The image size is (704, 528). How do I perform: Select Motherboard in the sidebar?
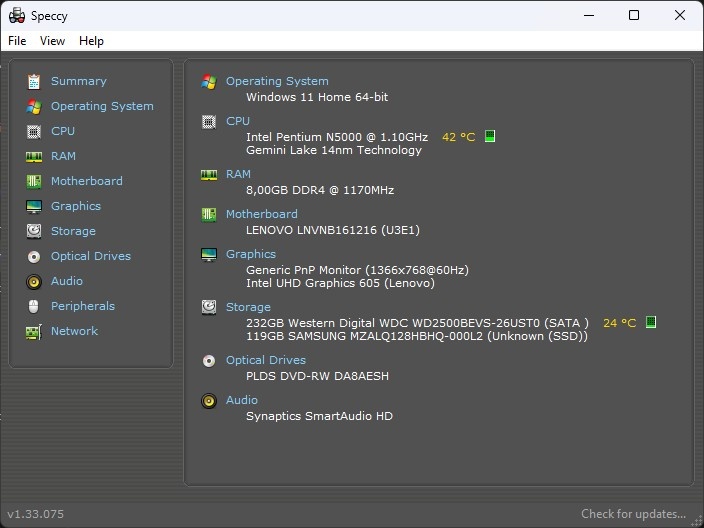(x=87, y=181)
